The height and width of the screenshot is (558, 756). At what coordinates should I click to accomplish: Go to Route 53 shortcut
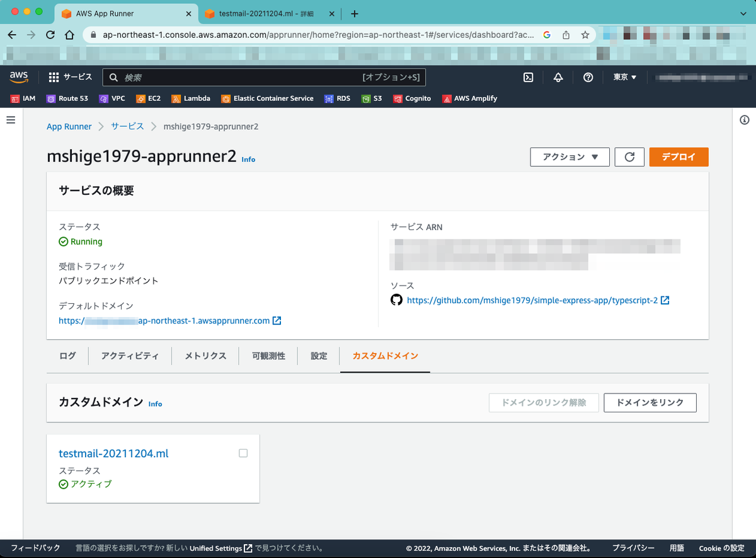67,98
